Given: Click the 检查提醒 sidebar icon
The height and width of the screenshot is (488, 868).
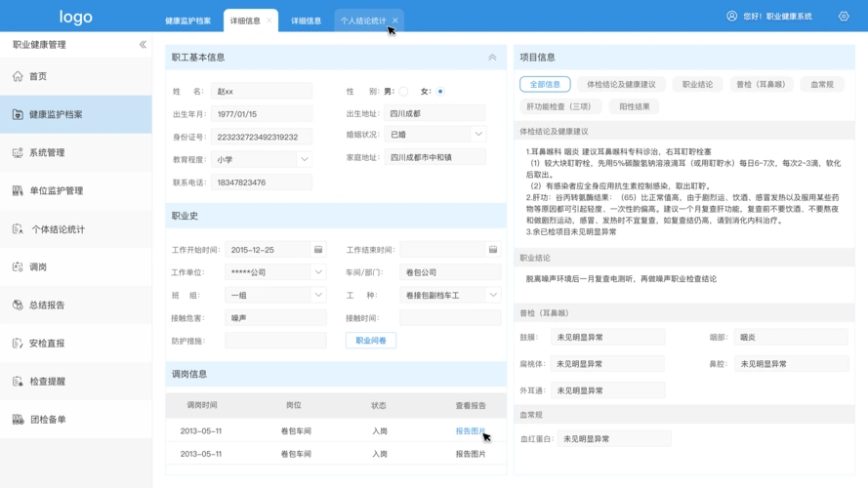Looking at the screenshot, I should (18, 382).
